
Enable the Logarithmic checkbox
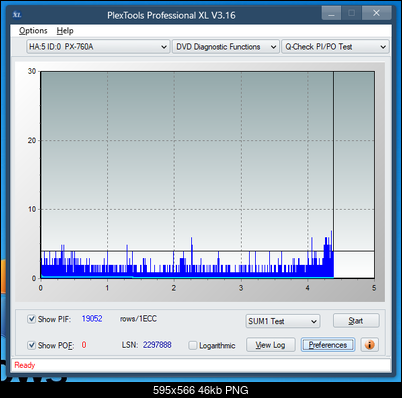pyautogui.click(x=193, y=345)
